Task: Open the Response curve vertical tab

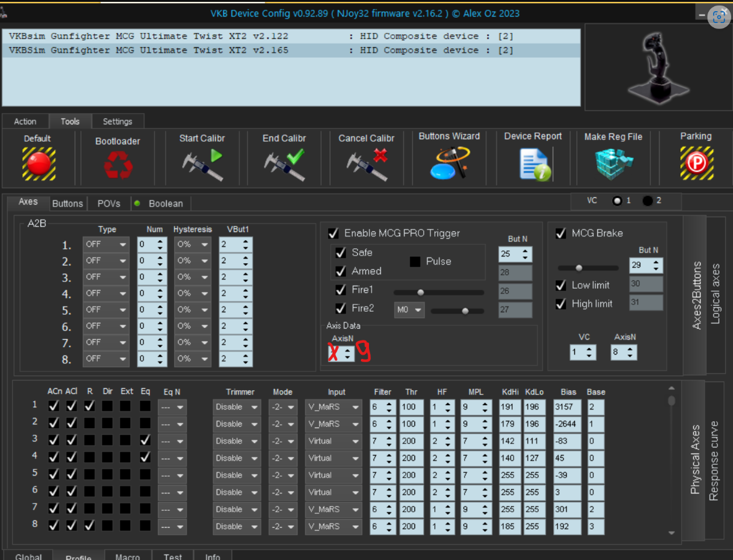Action: click(714, 460)
